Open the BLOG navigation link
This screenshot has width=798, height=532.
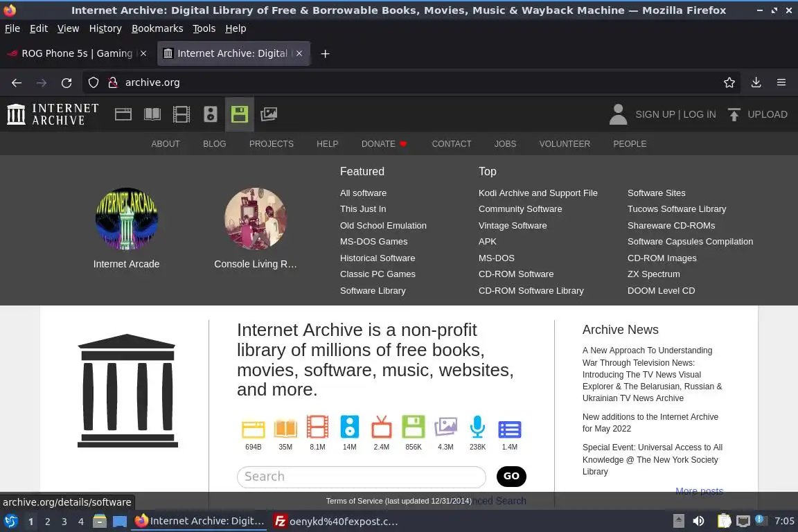214,144
